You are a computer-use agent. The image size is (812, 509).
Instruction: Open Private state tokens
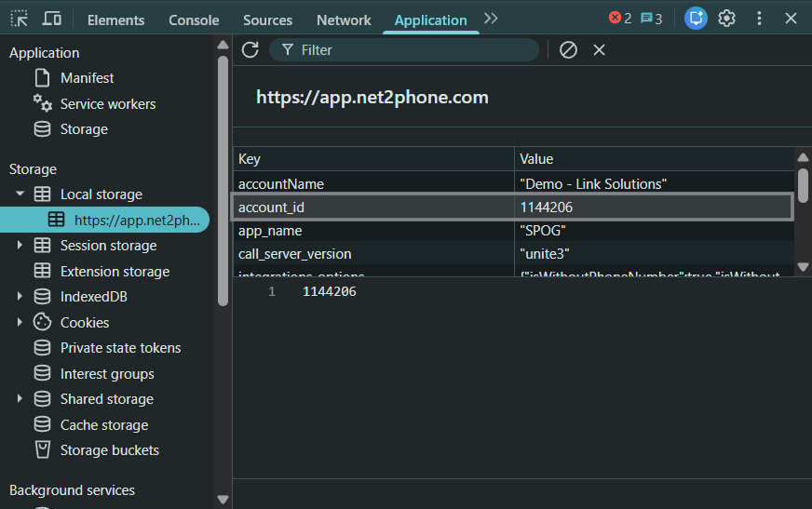pos(121,348)
